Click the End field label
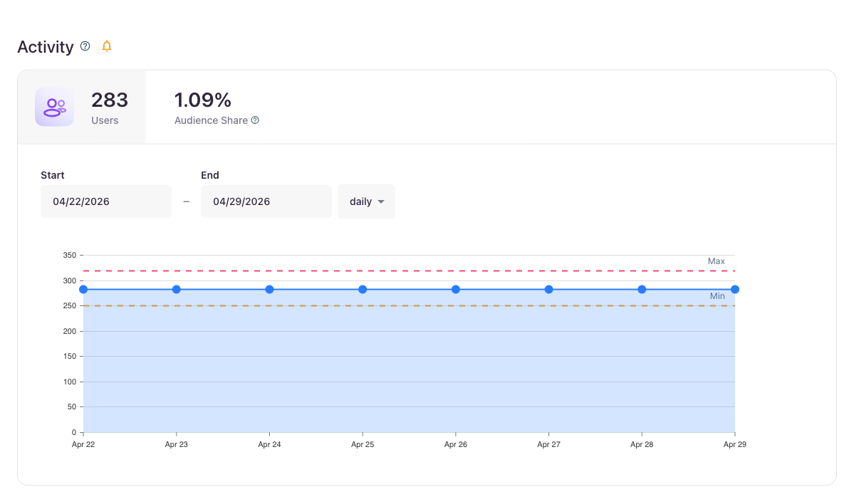854x504 pixels. (209, 175)
